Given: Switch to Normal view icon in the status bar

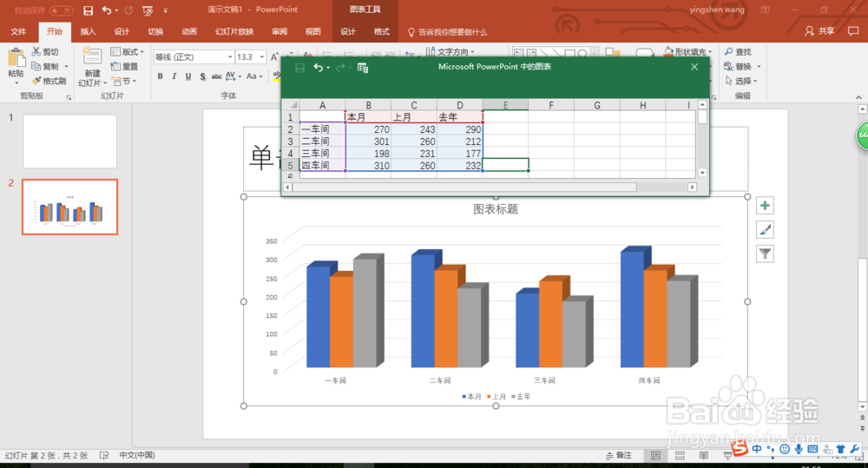Looking at the screenshot, I should coord(655,455).
